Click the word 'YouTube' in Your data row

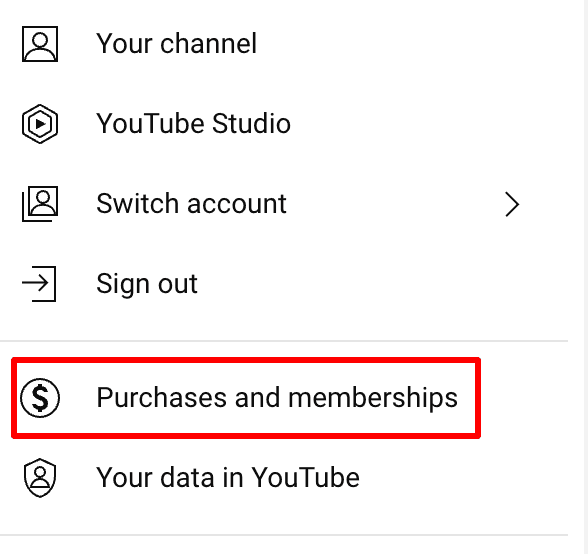(x=305, y=477)
